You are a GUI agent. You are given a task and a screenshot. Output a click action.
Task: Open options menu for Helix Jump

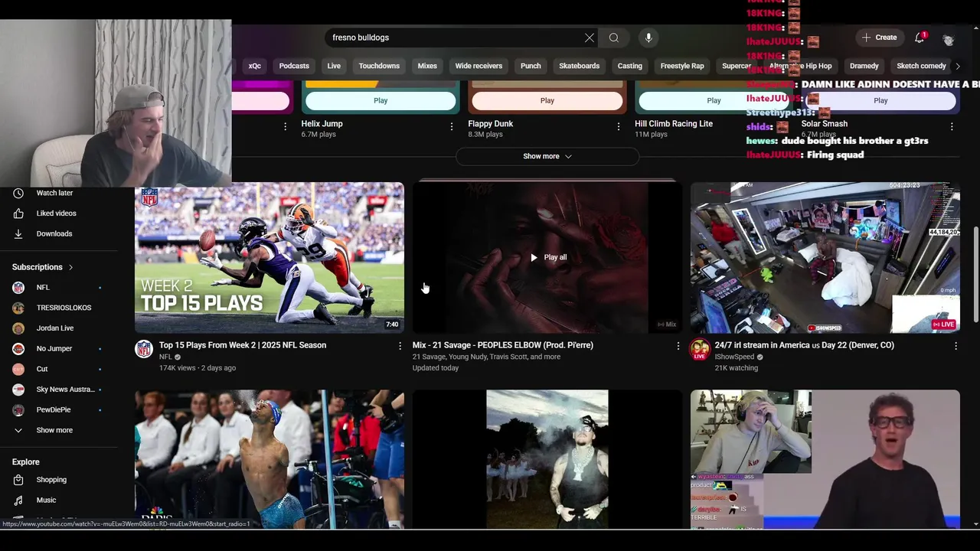[452, 126]
